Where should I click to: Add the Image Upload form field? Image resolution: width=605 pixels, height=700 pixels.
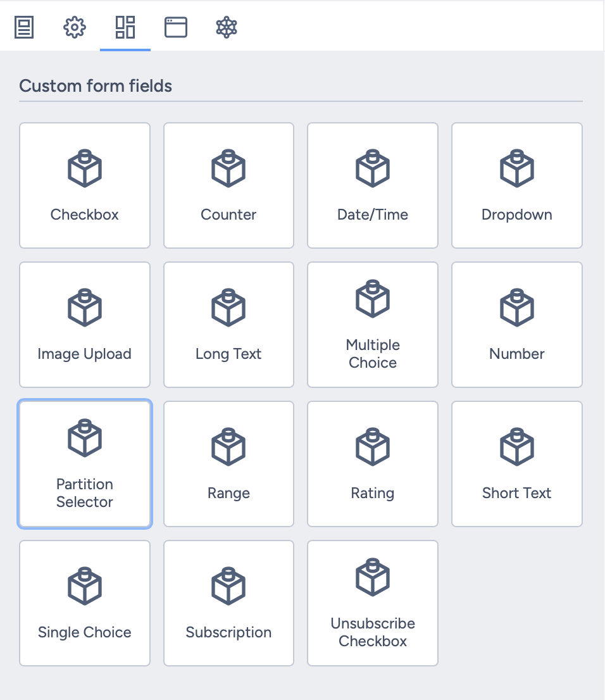85,325
